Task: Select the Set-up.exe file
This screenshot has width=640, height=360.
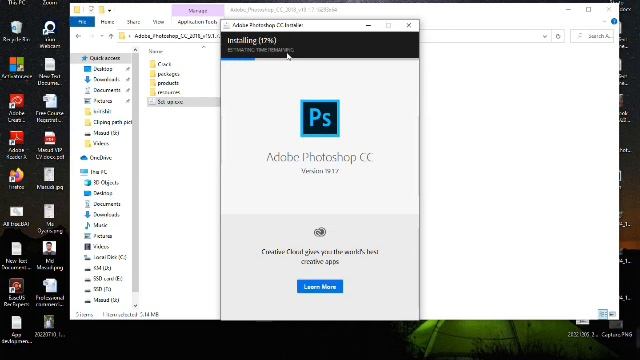Action: 183,102
